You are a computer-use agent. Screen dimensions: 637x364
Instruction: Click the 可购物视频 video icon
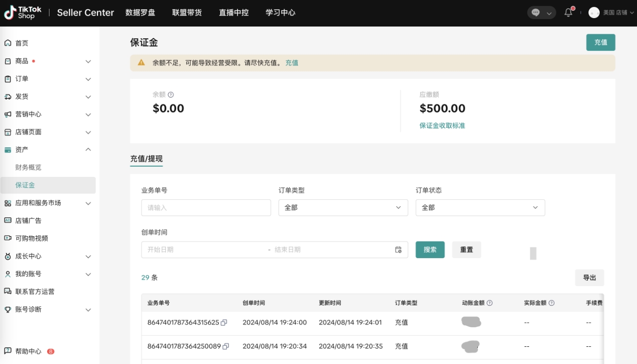click(x=8, y=238)
